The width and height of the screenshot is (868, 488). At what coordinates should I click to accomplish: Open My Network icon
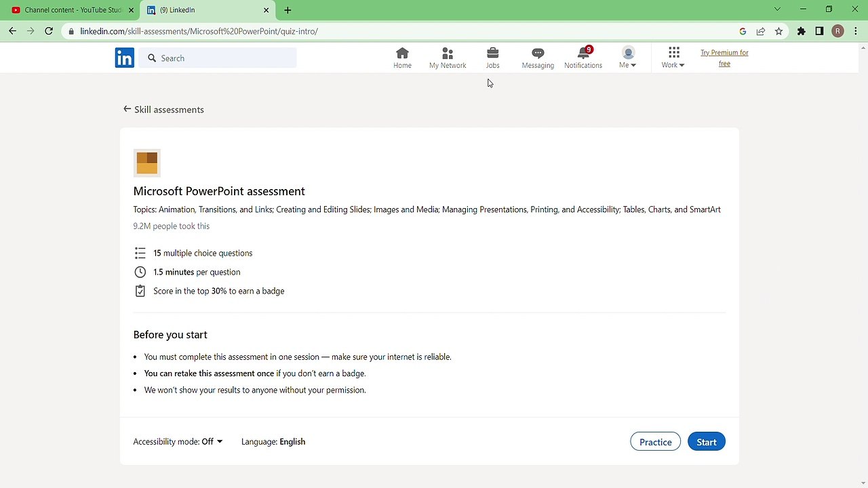[x=448, y=58]
